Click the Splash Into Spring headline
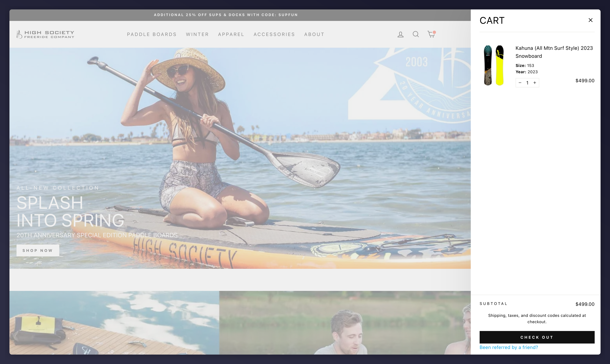This screenshot has width=610, height=364. 70,211
